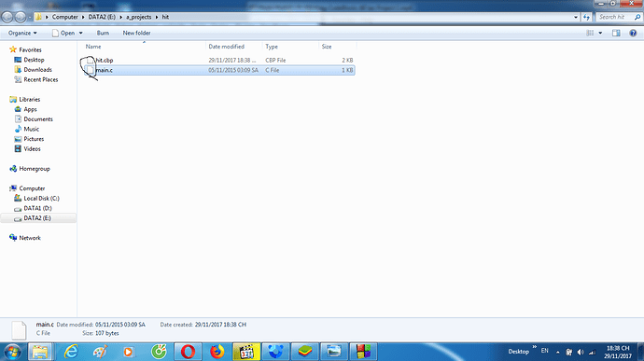Click Burn in the toolbar

103,33
